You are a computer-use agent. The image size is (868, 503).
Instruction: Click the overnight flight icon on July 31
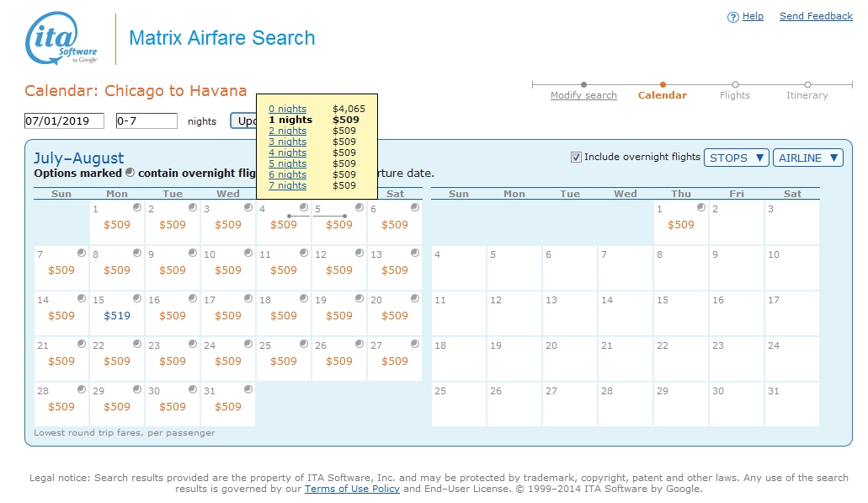[x=248, y=388]
